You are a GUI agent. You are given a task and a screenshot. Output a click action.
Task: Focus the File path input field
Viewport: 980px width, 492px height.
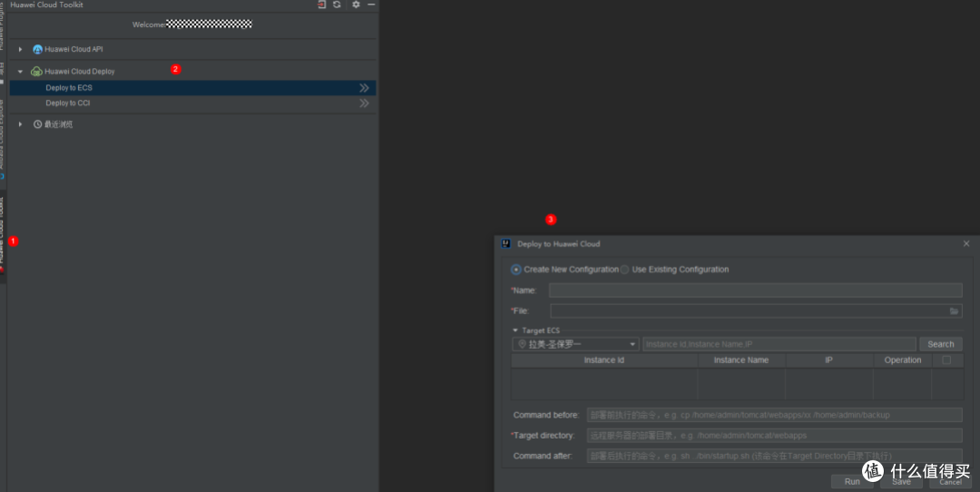749,310
